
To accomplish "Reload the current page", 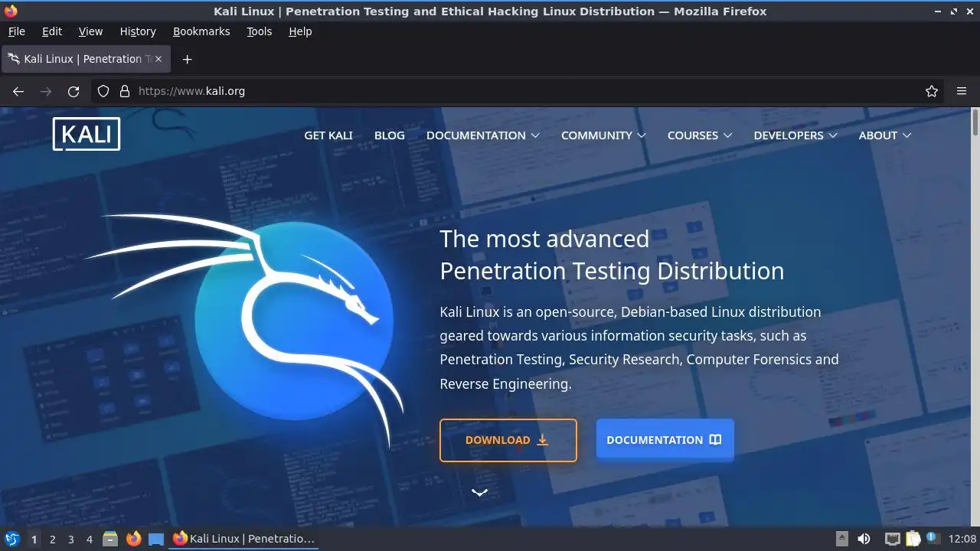I will click(73, 91).
